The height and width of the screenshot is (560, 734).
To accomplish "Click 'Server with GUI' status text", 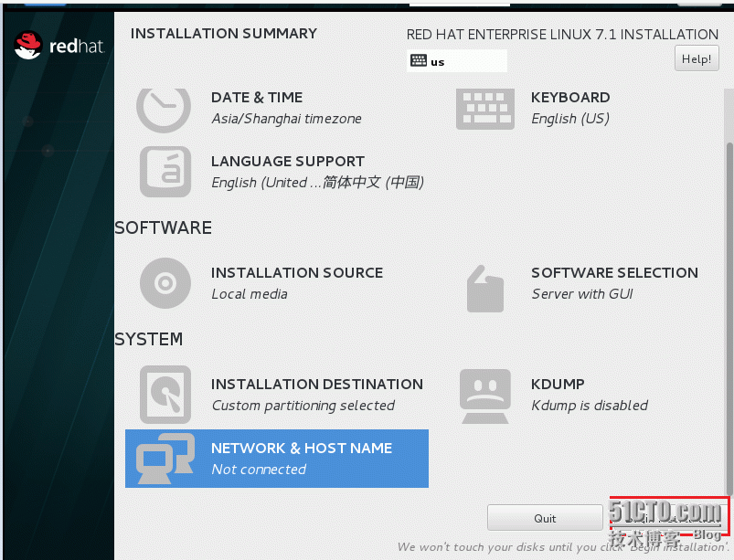I will (582, 294).
